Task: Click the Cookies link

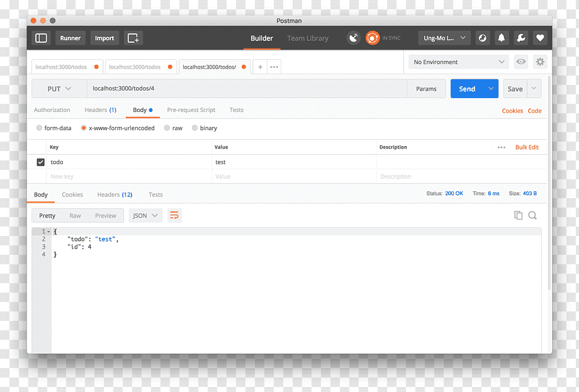Action: 512,111
